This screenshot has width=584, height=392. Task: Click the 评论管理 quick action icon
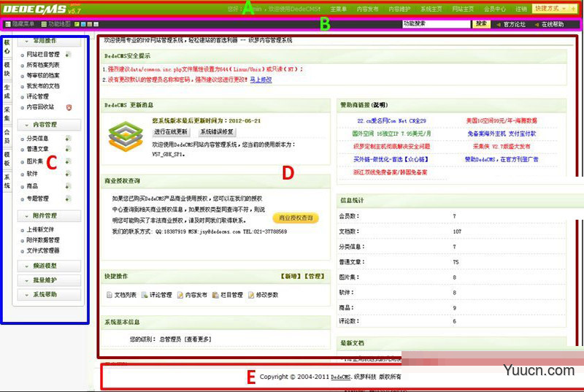tap(145, 295)
